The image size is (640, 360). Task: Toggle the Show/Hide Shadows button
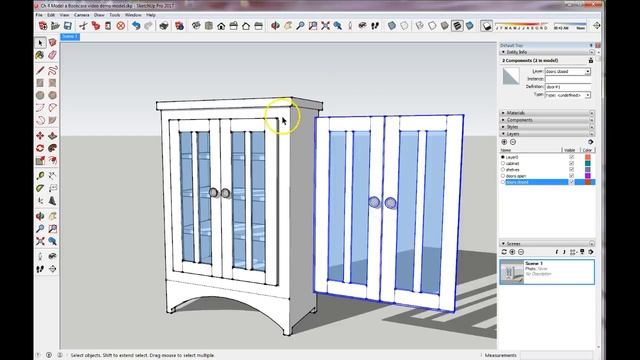[x=486, y=26]
